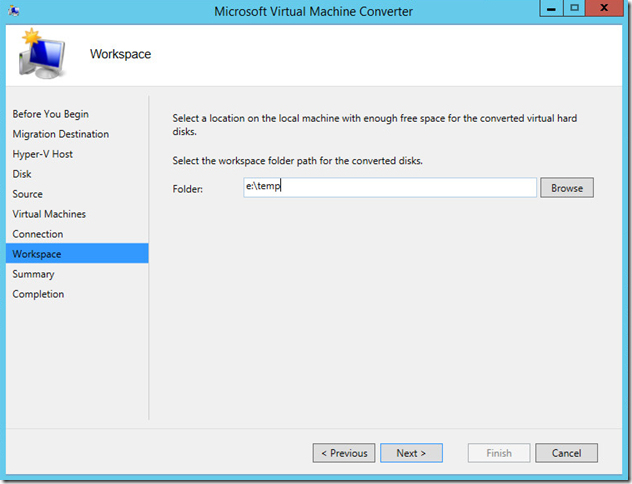Click the Workspace wizard computer icon
This screenshot has width=632, height=484.
pos(42,54)
